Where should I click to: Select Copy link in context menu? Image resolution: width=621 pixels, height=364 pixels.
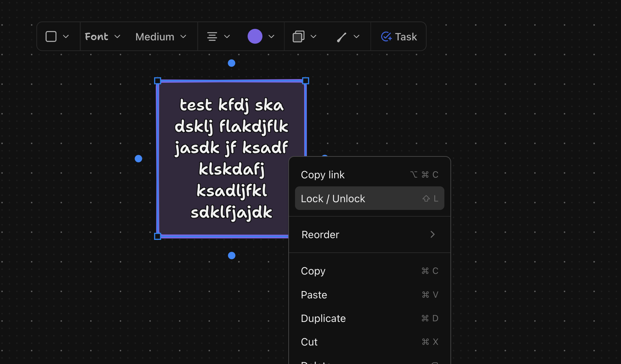click(370, 175)
